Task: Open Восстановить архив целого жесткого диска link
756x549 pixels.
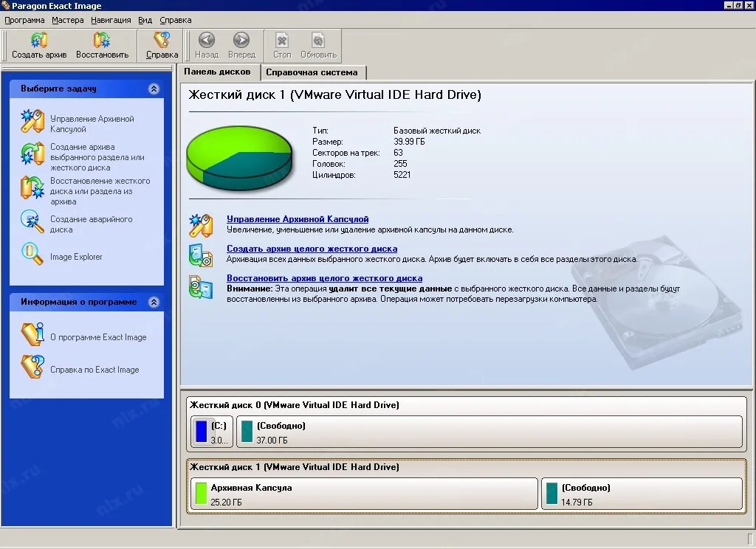Action: 325,278
